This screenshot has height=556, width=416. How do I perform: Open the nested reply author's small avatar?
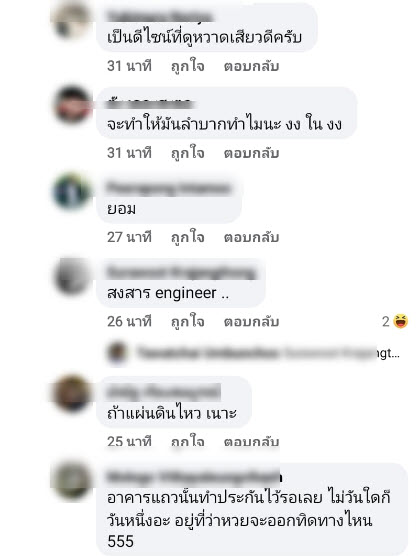(117, 353)
